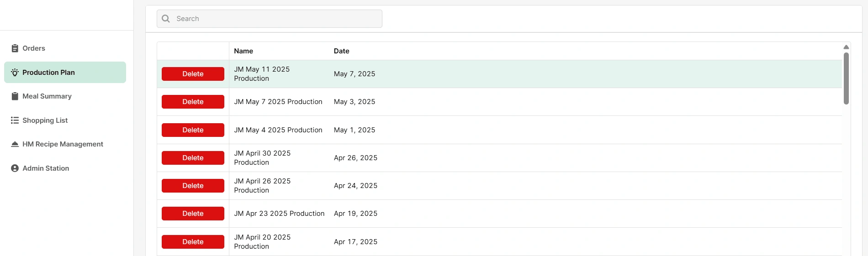Delete JM May 7 2025 Production
The height and width of the screenshot is (256, 868).
[x=193, y=102]
